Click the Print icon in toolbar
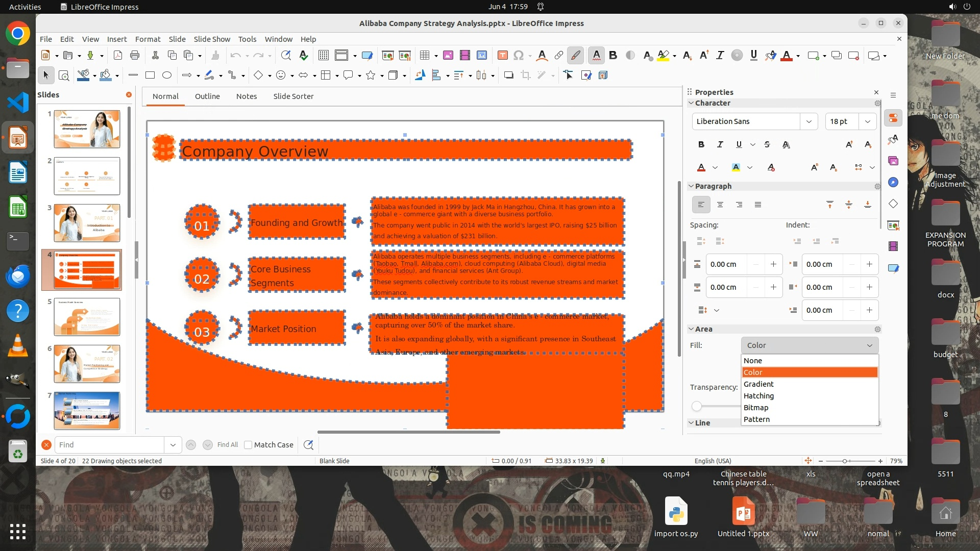This screenshot has width=980, height=551. click(x=135, y=56)
